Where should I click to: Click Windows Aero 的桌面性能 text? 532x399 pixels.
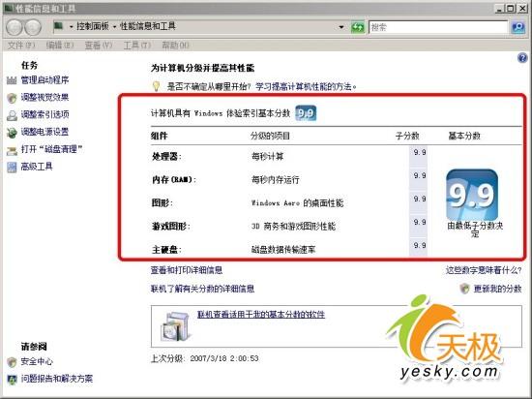pos(297,203)
